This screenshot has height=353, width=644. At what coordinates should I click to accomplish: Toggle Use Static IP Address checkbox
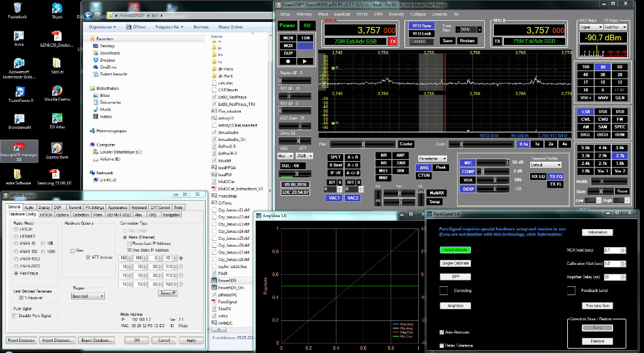[x=130, y=250]
